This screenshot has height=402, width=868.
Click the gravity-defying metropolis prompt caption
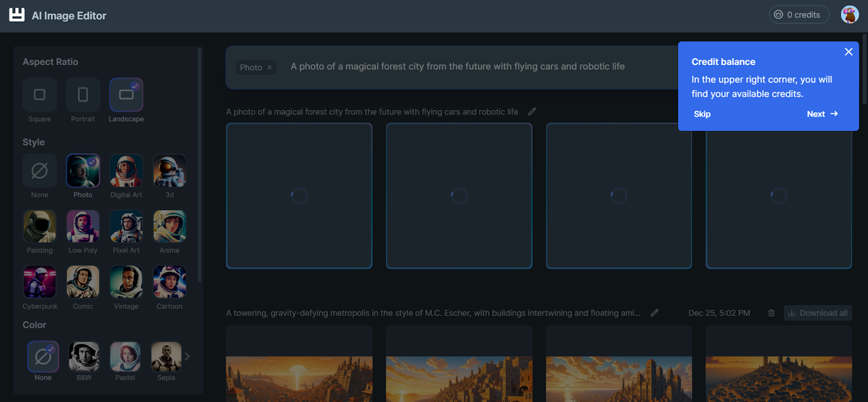coord(433,313)
